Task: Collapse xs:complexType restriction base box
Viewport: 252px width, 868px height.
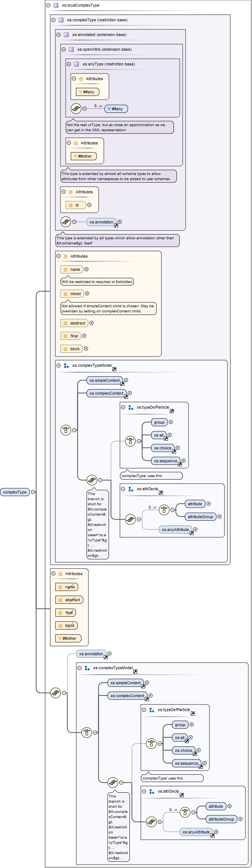Action: click(53, 20)
